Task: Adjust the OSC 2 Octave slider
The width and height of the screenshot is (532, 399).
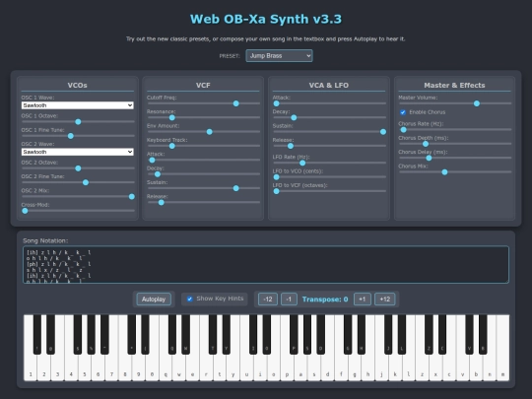Action: pos(78,168)
